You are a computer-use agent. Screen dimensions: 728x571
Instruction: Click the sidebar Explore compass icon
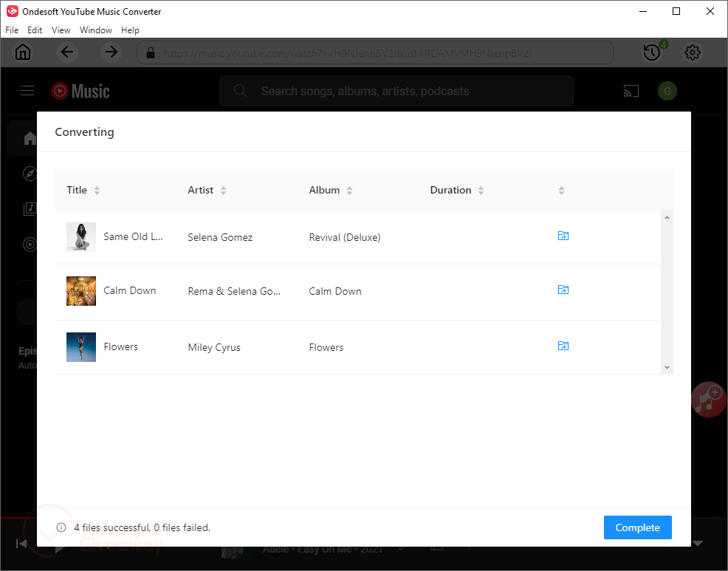[x=30, y=174]
